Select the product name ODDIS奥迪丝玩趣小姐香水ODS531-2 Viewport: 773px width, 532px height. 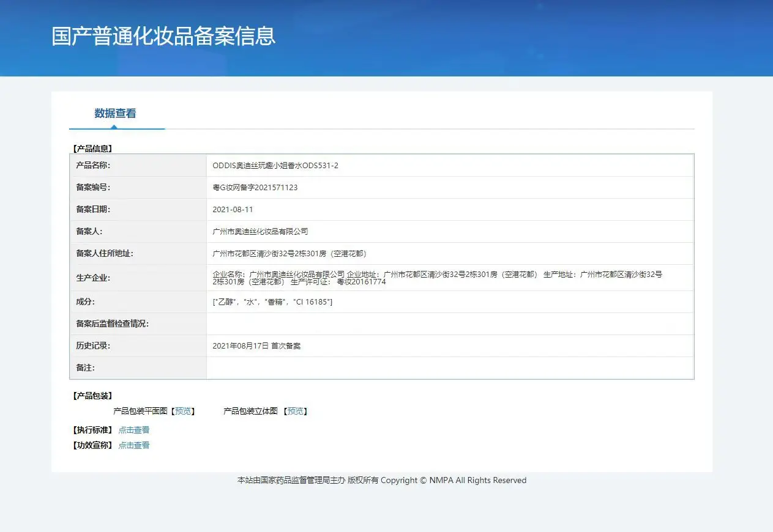(275, 166)
